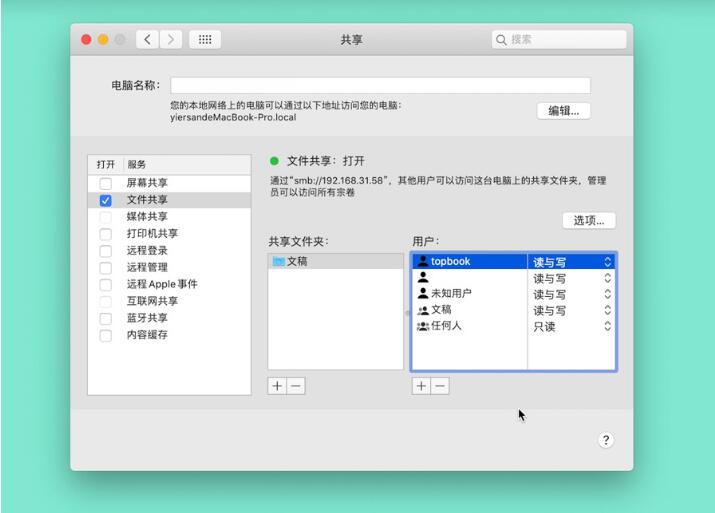Image resolution: width=715 pixels, height=513 pixels.
Task: Open help with the question mark button
Action: coord(606,440)
